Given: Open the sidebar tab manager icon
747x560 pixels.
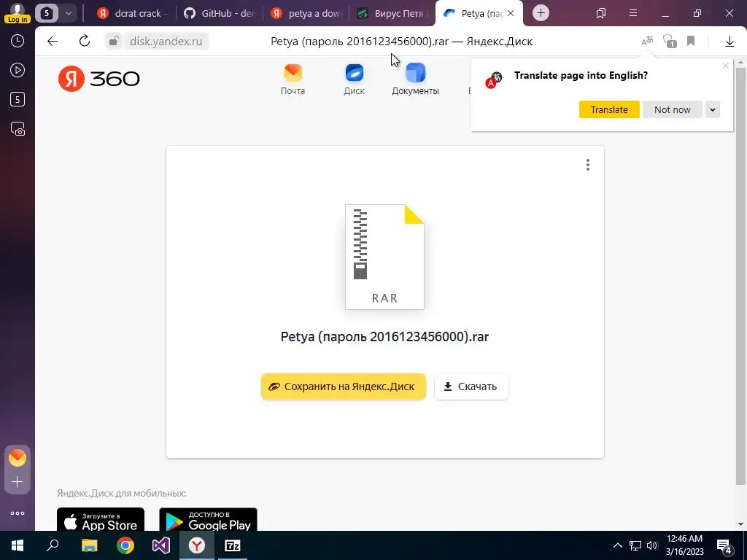Looking at the screenshot, I should point(18,99).
